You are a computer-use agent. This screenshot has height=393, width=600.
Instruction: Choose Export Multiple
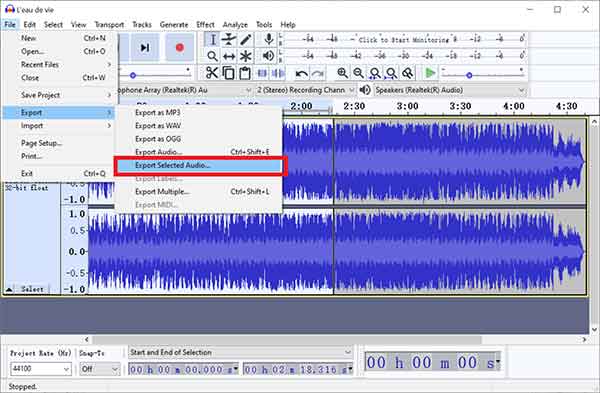coord(198,192)
